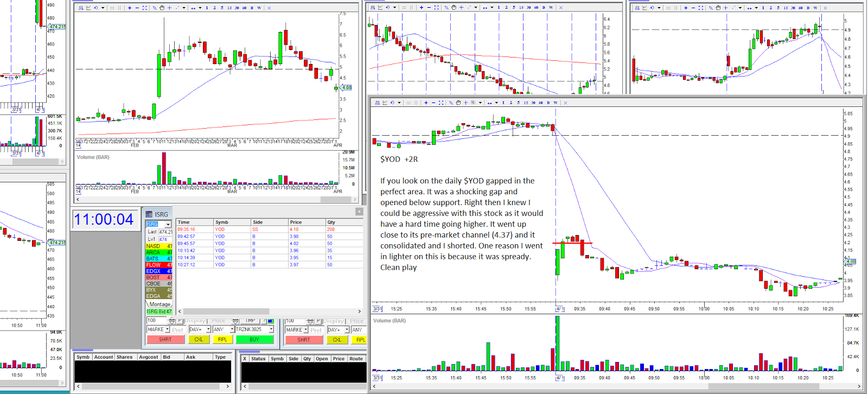The height and width of the screenshot is (394, 868).
Task: Select the Montage tab
Action: point(159,304)
